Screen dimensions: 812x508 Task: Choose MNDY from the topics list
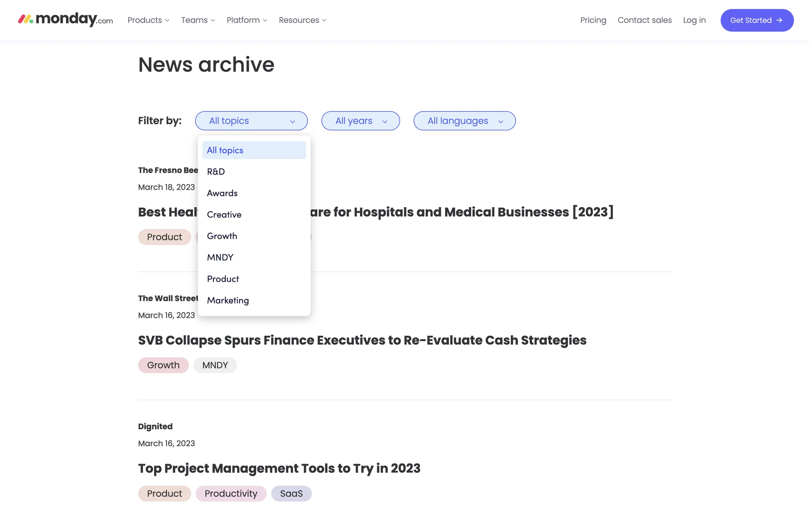click(220, 258)
